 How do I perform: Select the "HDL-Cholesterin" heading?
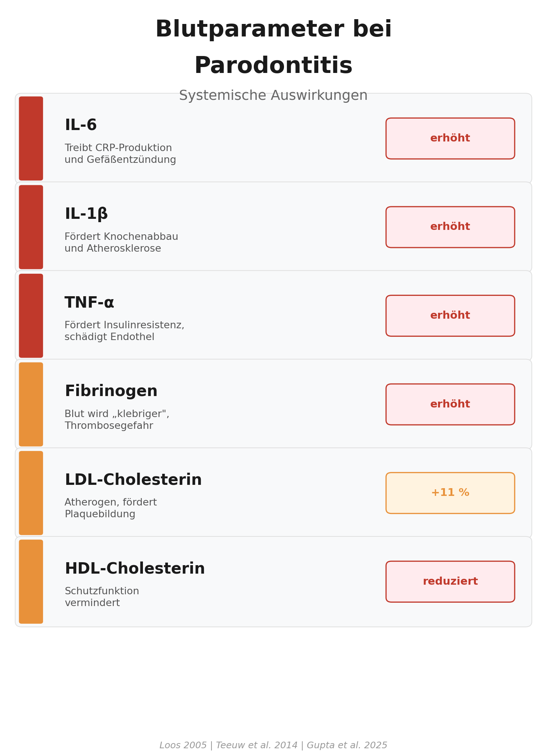134,569
